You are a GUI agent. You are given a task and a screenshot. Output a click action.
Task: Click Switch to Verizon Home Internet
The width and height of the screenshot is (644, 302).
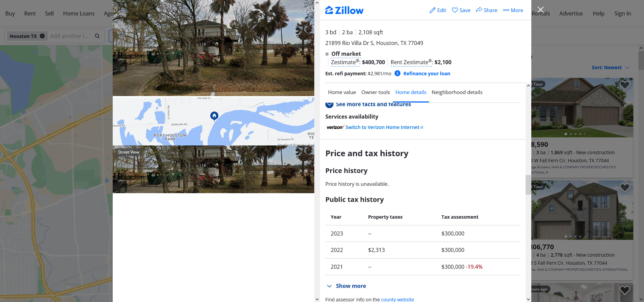382,127
